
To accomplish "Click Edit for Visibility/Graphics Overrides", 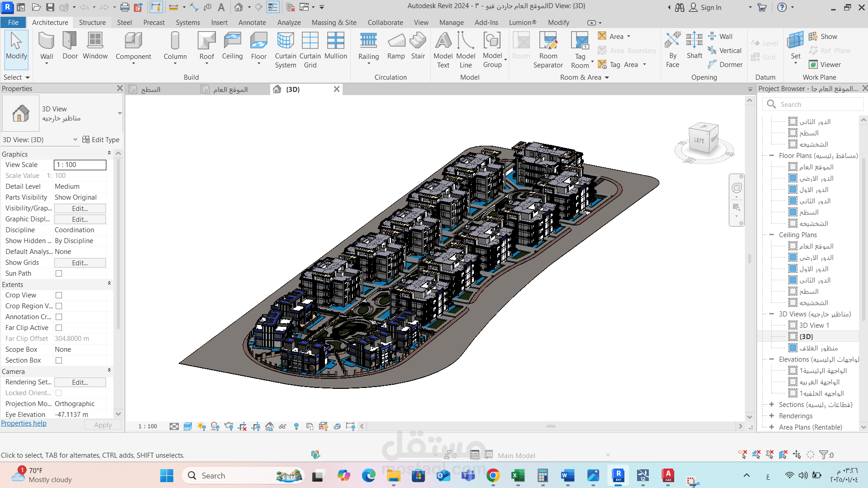I will coord(80,208).
